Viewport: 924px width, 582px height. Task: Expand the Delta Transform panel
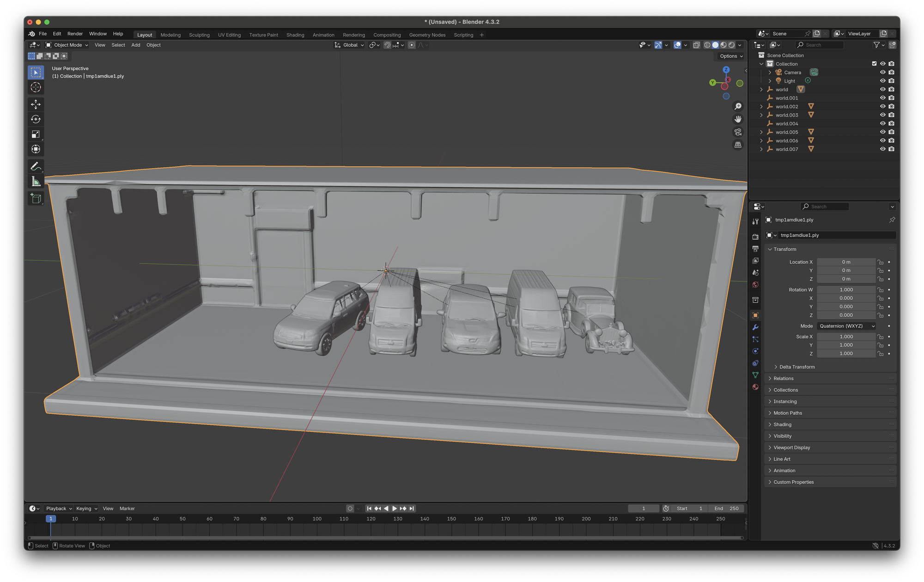(796, 367)
